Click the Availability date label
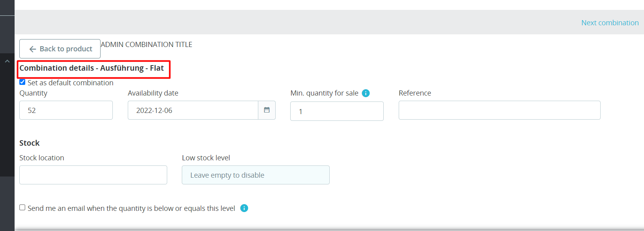Image resolution: width=644 pixels, height=231 pixels. (x=153, y=93)
